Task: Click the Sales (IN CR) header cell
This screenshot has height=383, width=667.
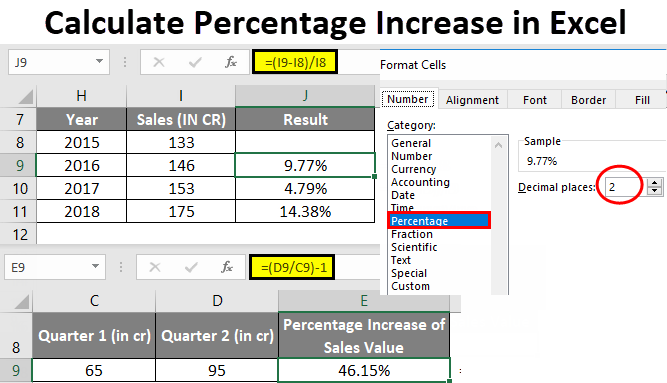Action: click(x=181, y=119)
